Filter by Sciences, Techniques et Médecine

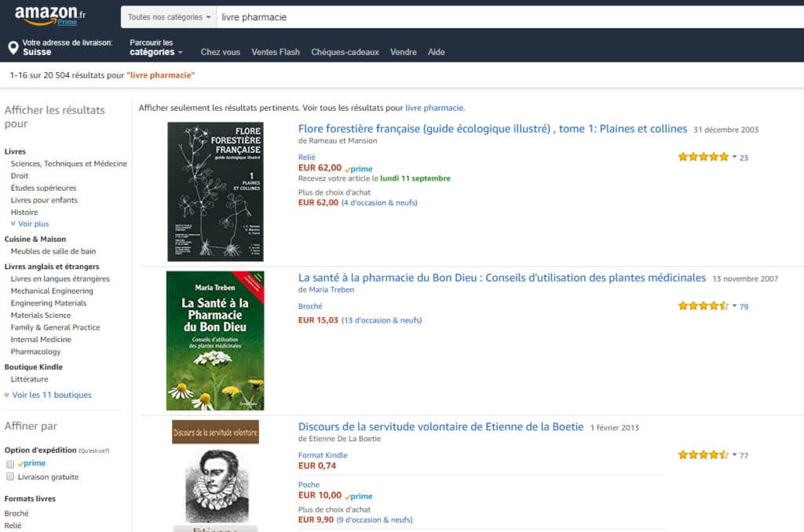click(69, 163)
